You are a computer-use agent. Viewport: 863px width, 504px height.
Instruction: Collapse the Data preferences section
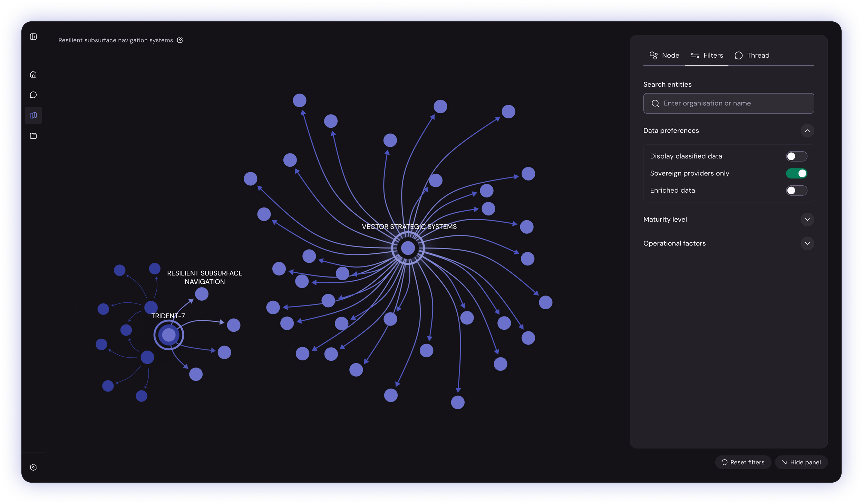click(807, 131)
